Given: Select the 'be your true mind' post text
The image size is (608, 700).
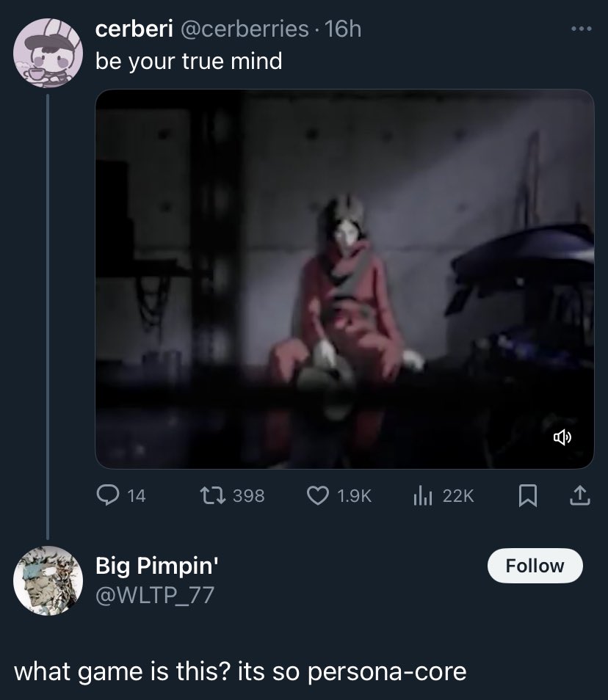Looking at the screenshot, I should click(x=189, y=62).
